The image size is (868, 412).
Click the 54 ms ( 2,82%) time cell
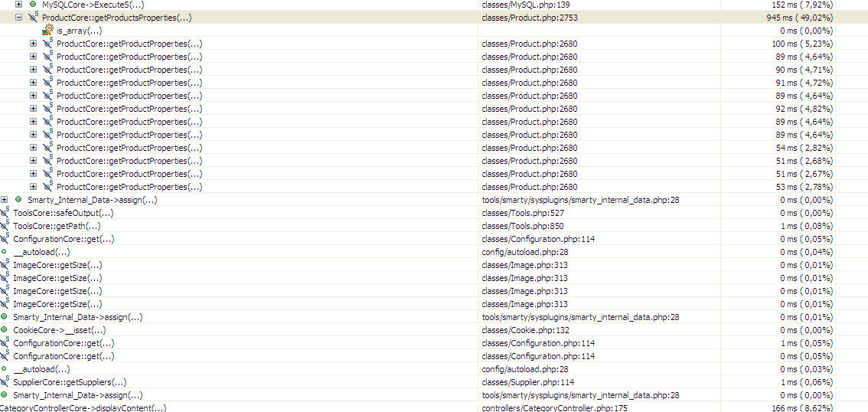pos(805,148)
